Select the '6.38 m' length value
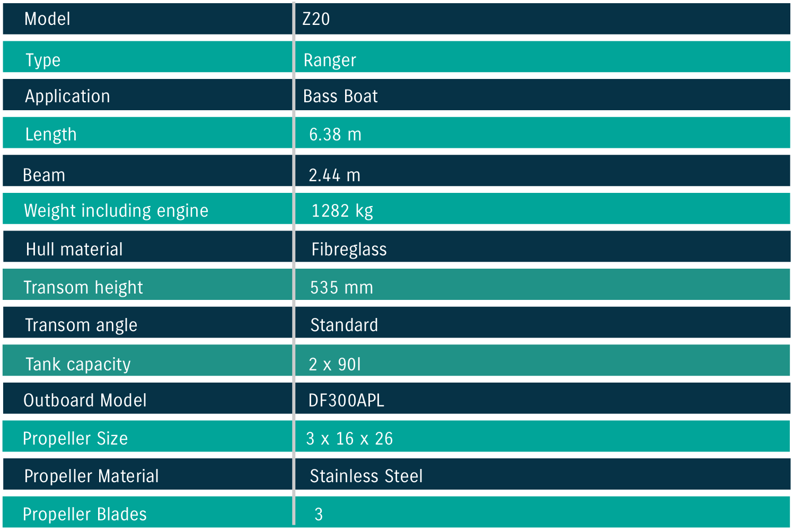 [335, 135]
